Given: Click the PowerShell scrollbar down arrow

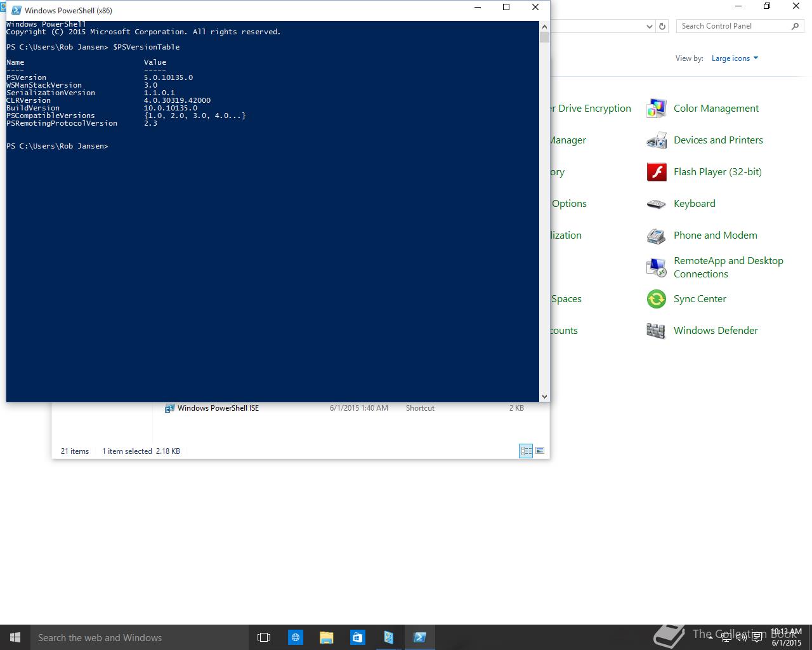Looking at the screenshot, I should tap(544, 396).
